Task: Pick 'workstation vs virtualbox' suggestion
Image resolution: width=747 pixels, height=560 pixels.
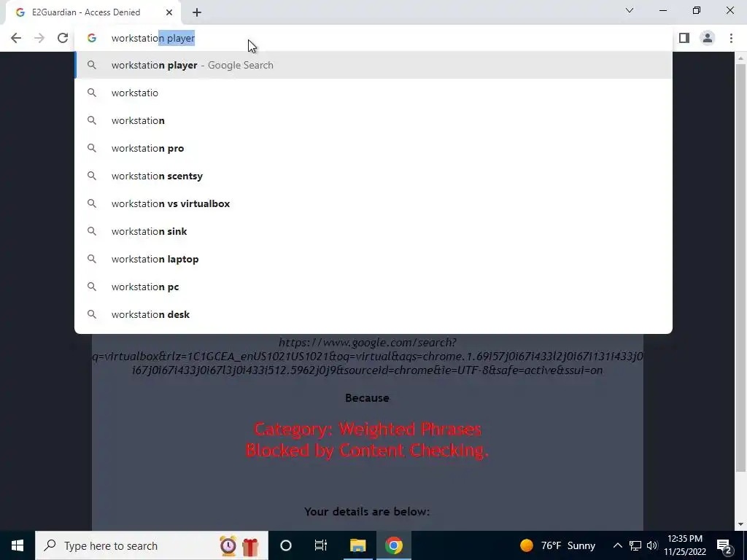Action: [x=373, y=204]
